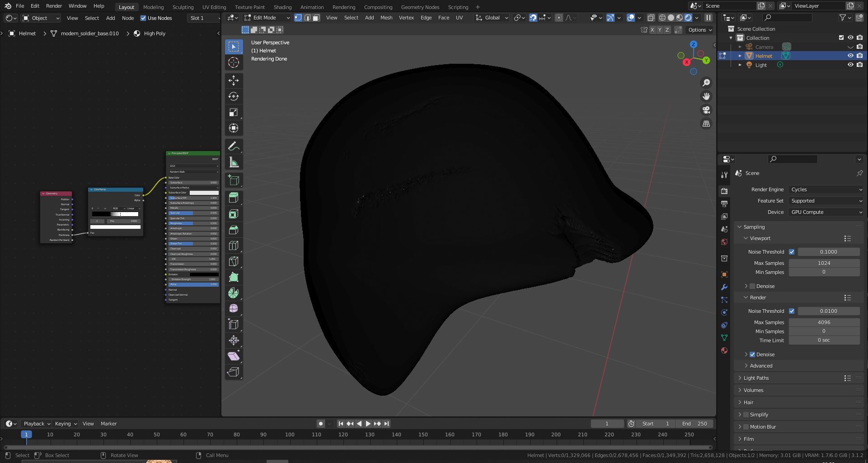Viewport: 868px width, 463px height.
Task: Select the Annotate tool
Action: (234, 146)
